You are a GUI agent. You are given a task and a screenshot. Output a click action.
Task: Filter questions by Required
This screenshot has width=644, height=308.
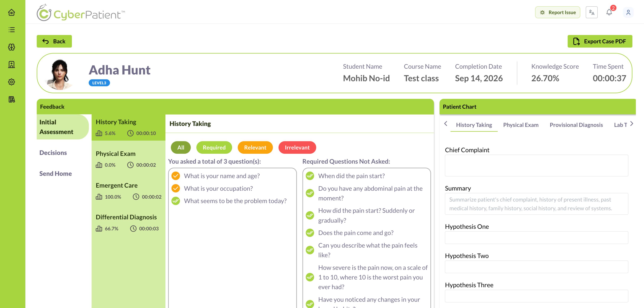click(214, 147)
